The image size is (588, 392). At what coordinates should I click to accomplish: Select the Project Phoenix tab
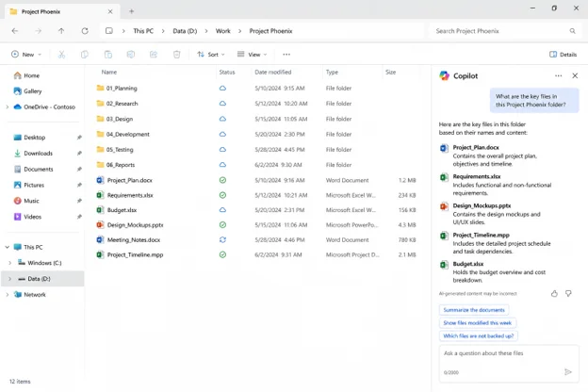[62, 11]
